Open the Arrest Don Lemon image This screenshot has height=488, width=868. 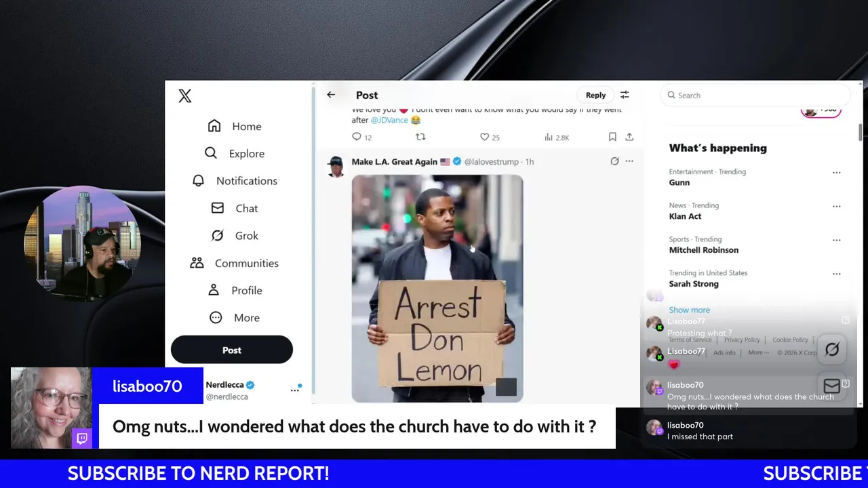coord(437,289)
